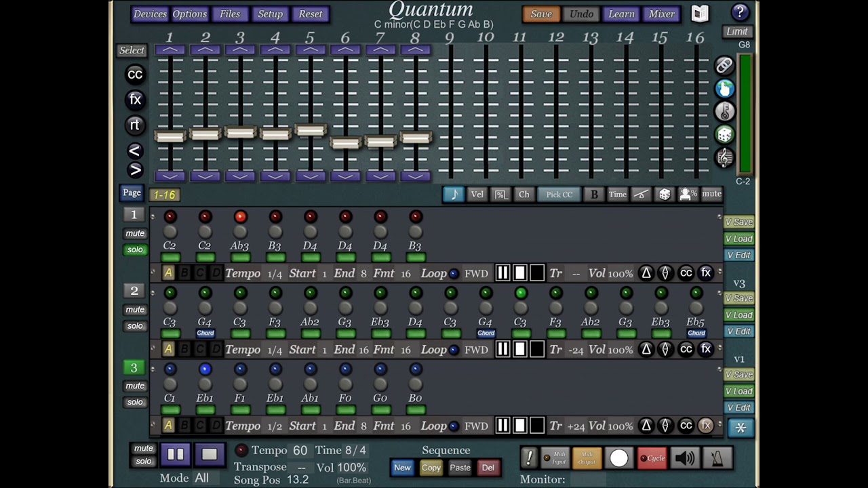Viewport: 868px width, 488px height.
Task: Click the person percent icon
Action: point(688,195)
